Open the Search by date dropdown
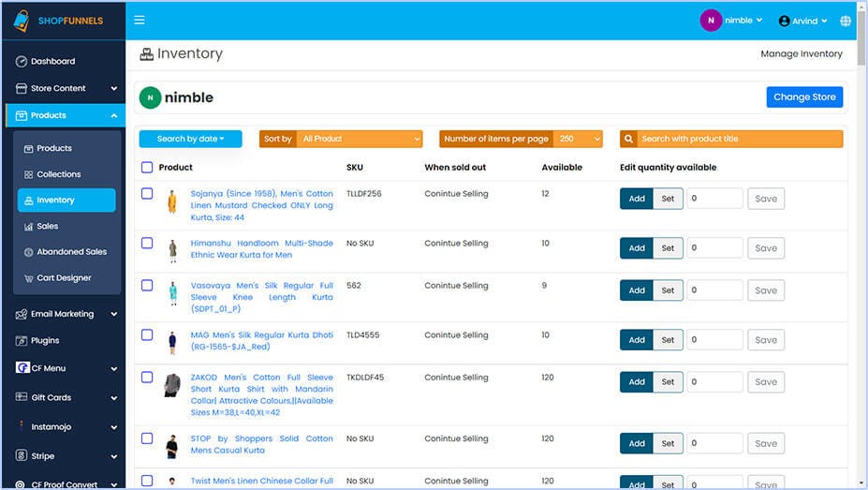 [190, 139]
